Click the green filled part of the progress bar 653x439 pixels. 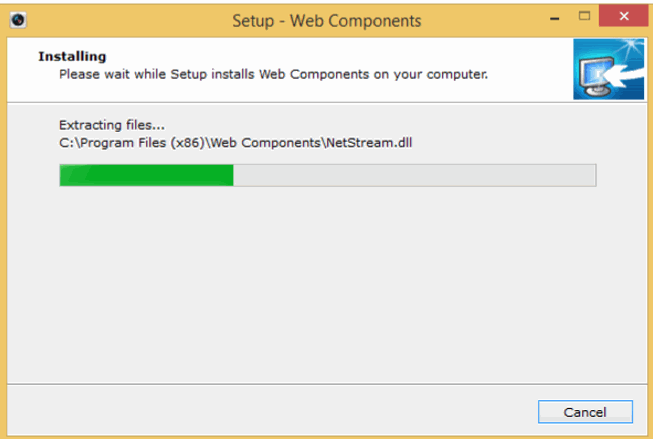pos(146,175)
